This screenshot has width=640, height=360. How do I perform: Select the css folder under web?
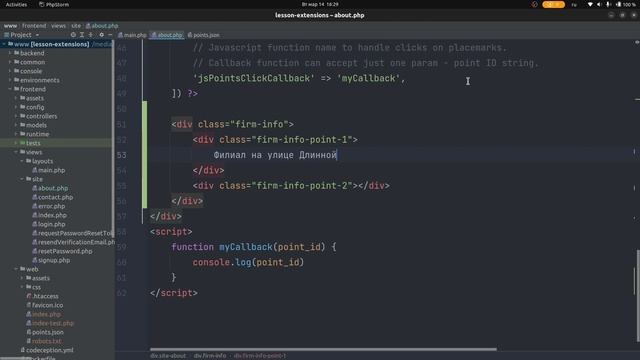33,287
